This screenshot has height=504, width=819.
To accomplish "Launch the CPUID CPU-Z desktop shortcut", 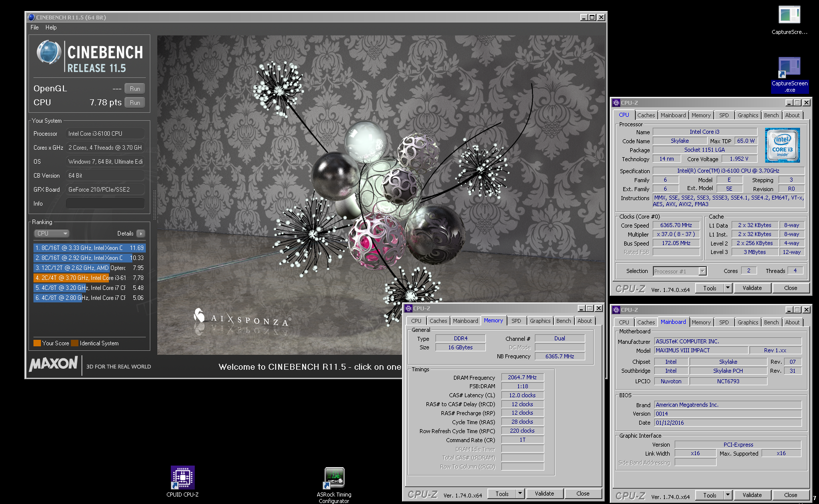I will tap(182, 482).
